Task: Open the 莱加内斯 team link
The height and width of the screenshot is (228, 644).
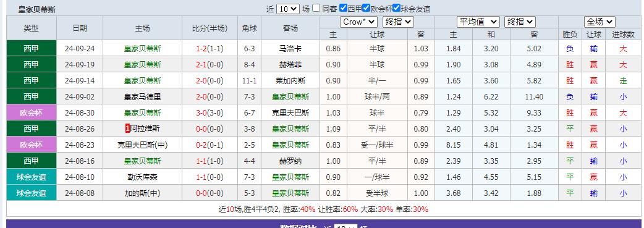Action: pyautogui.click(x=290, y=80)
